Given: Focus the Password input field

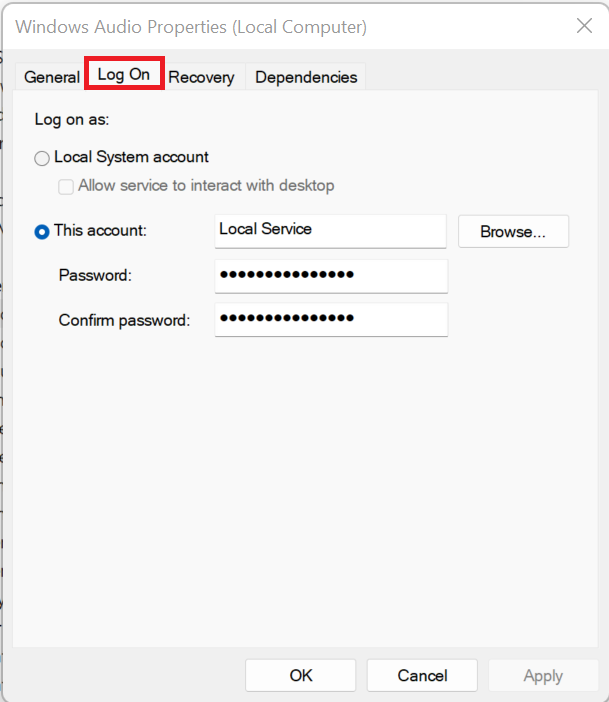Looking at the screenshot, I should (x=330, y=275).
